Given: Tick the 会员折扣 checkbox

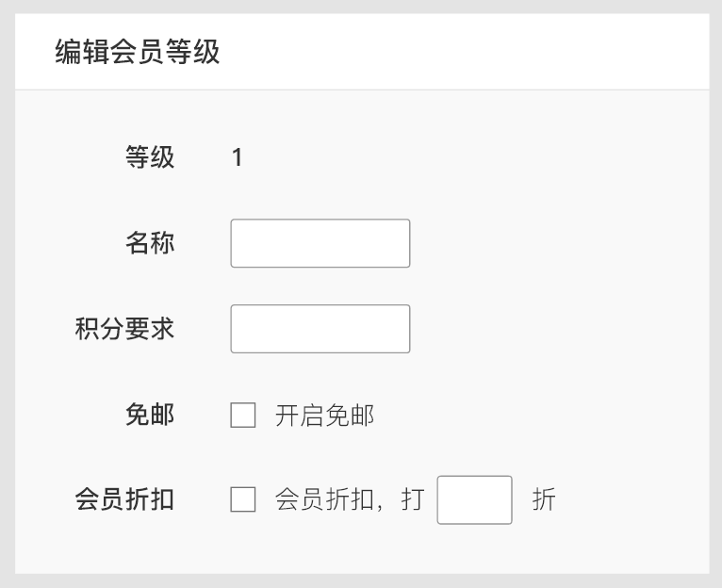Looking at the screenshot, I should (243, 499).
